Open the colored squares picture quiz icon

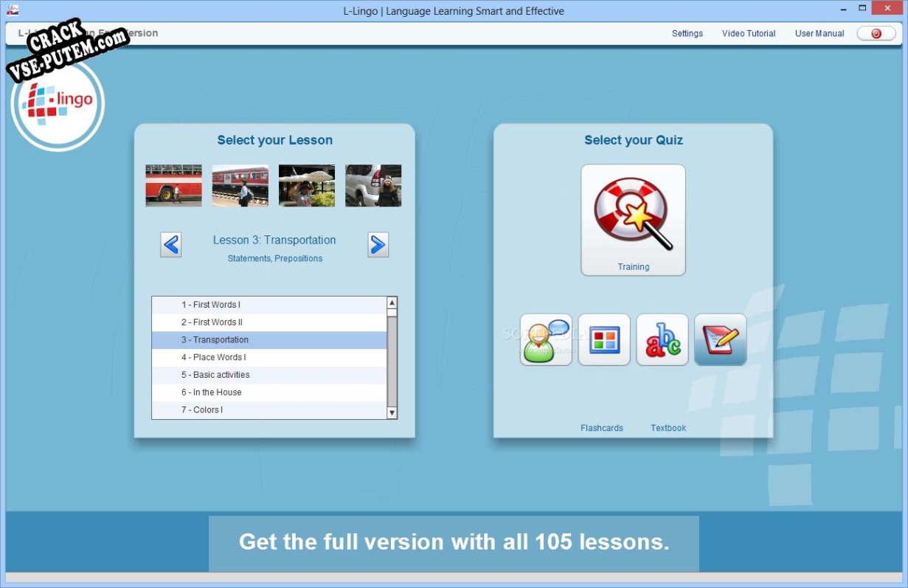604,339
